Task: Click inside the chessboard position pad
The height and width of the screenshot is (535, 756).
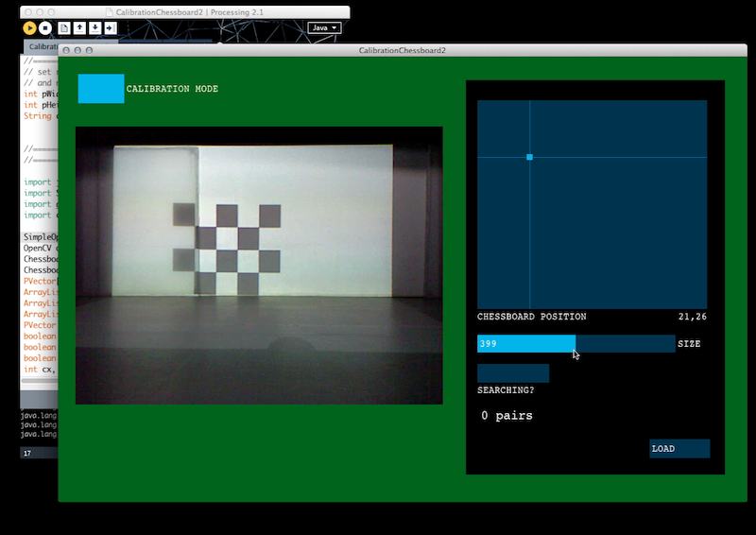Action: point(593,204)
